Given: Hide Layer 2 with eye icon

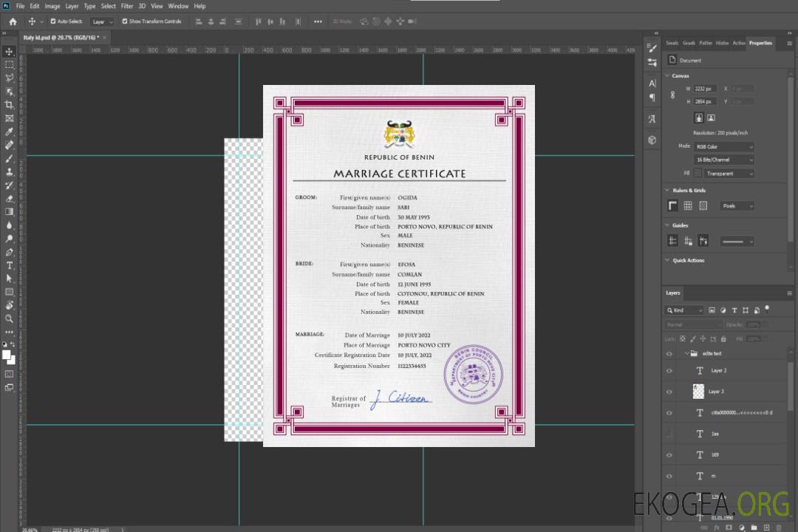Looking at the screenshot, I should [669, 371].
